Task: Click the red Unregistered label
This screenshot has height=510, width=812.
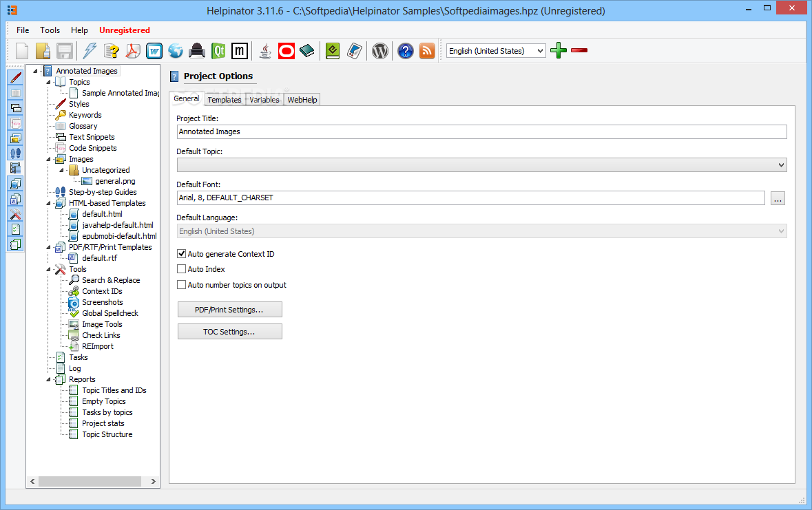Action: tap(124, 30)
